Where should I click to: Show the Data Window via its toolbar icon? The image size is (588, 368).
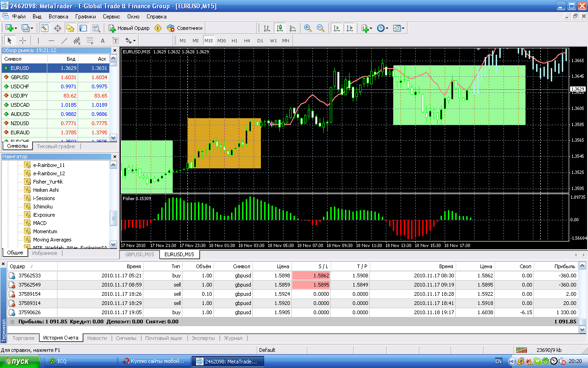(58, 28)
